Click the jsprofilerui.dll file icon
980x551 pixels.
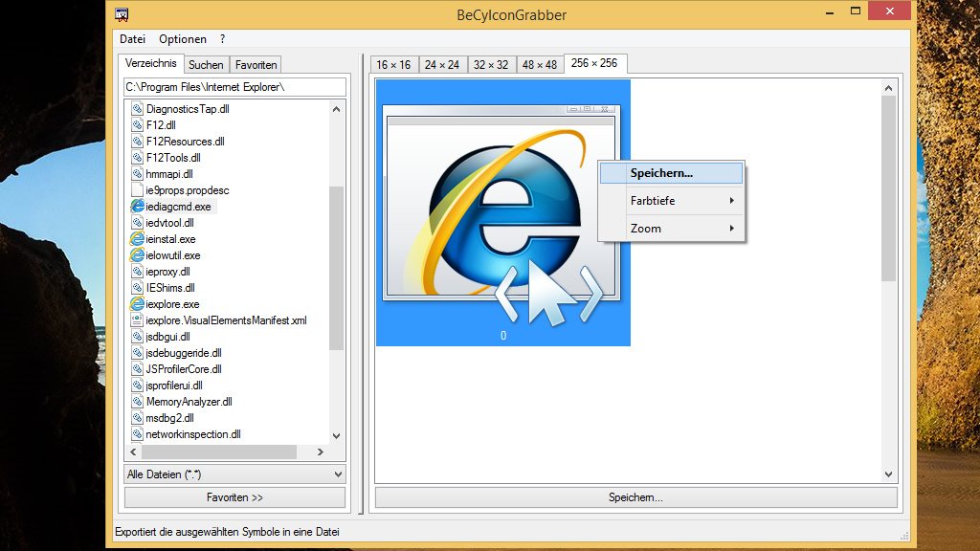138,385
